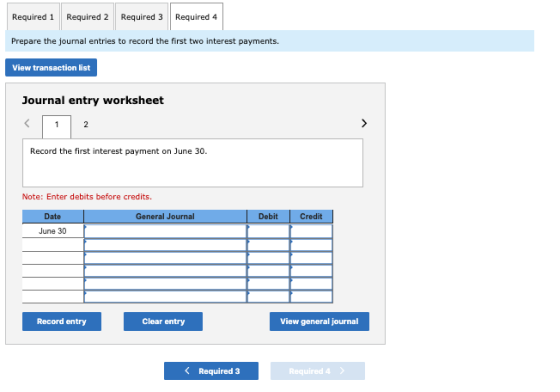The height and width of the screenshot is (392, 560).
Task: Click the Credit column header
Action: click(x=311, y=216)
